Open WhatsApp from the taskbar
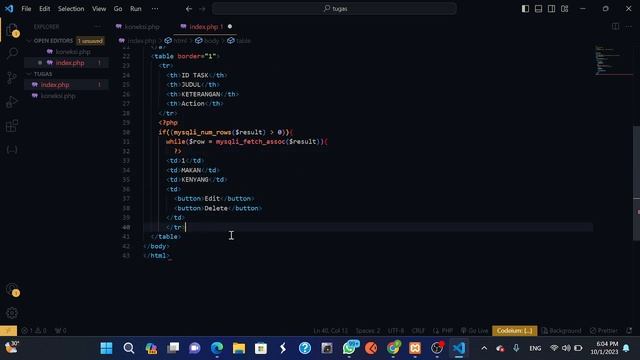This screenshot has width=640, height=360. point(349,348)
